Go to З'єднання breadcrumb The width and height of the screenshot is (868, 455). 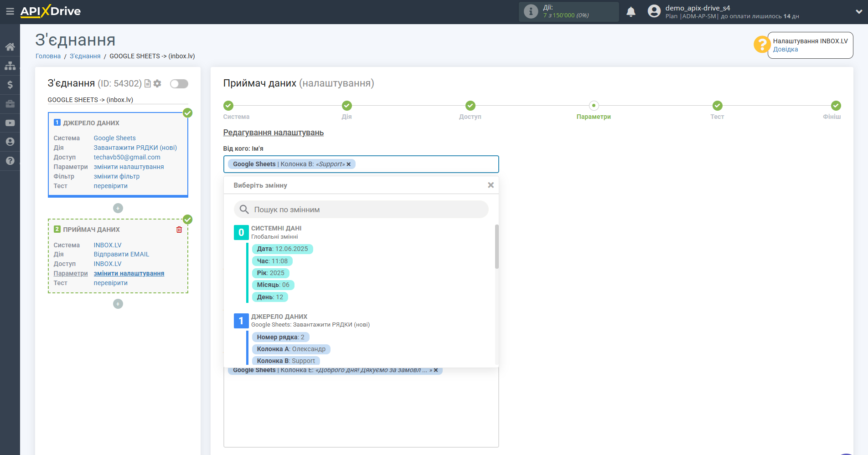click(85, 56)
